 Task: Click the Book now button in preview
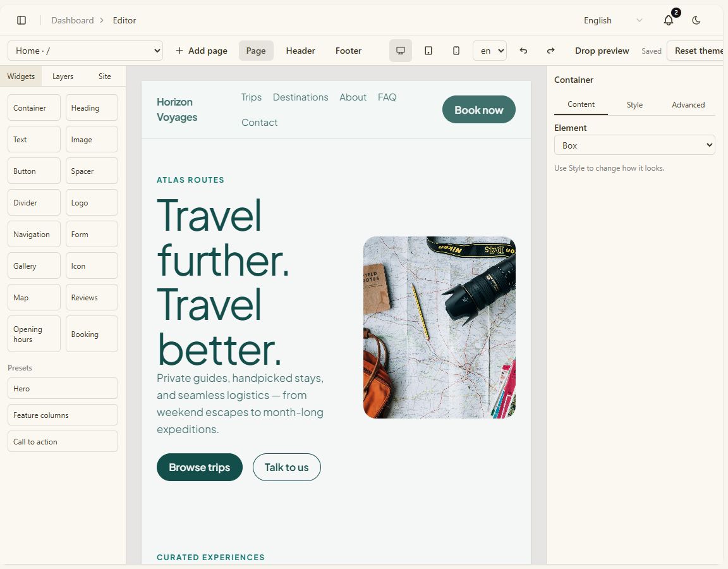pyautogui.click(x=478, y=109)
